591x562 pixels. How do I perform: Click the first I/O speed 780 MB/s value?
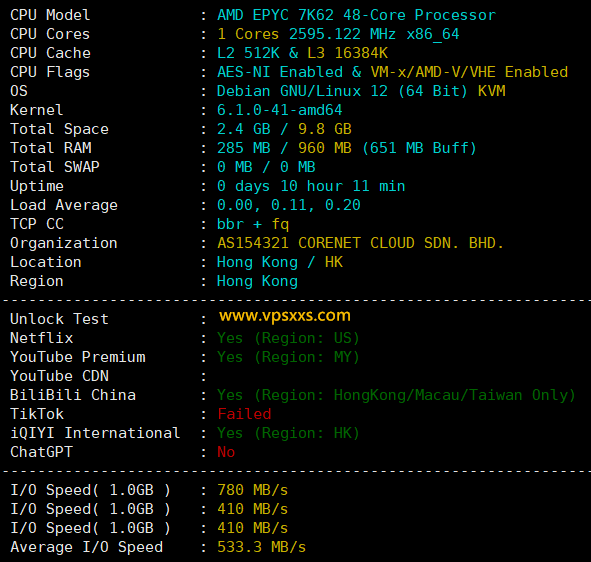click(x=253, y=490)
